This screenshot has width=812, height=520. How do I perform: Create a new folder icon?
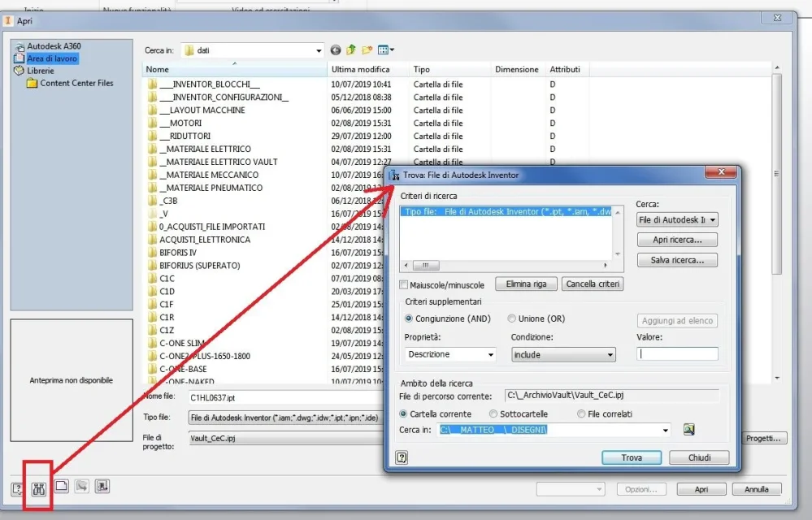coord(367,50)
